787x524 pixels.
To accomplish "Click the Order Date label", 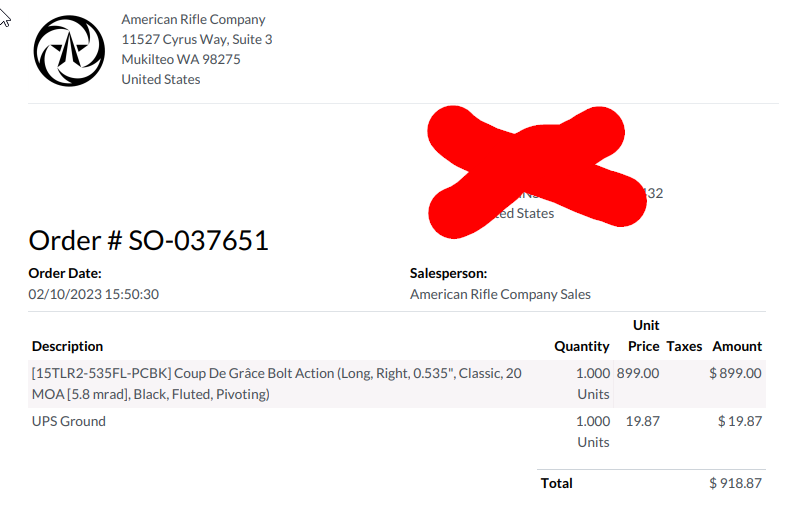I will 65,273.
